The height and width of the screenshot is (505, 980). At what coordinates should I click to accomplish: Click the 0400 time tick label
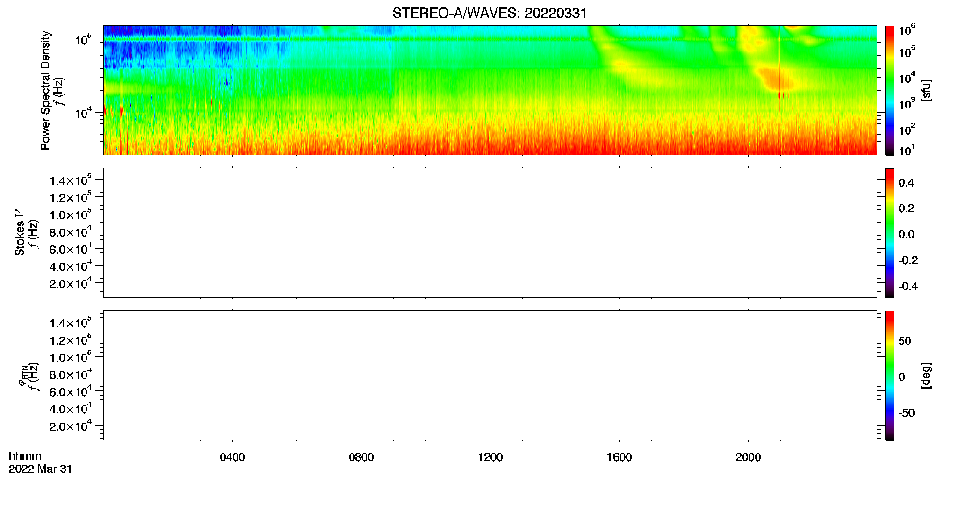pyautogui.click(x=232, y=457)
